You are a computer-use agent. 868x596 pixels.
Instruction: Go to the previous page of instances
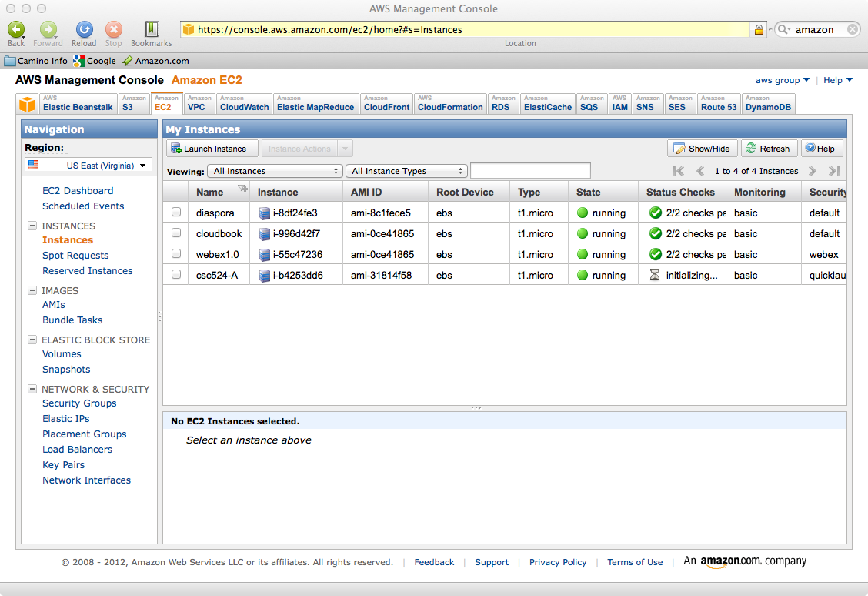pyautogui.click(x=700, y=171)
